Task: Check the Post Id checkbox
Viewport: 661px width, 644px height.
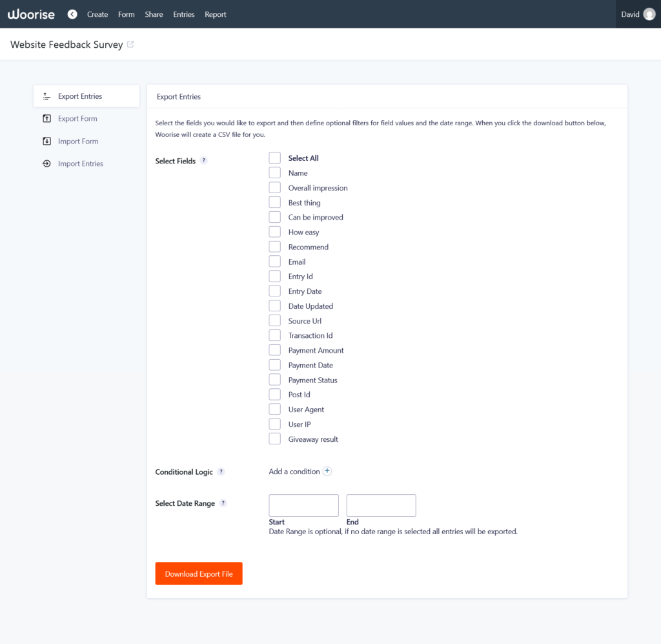Action: click(275, 394)
